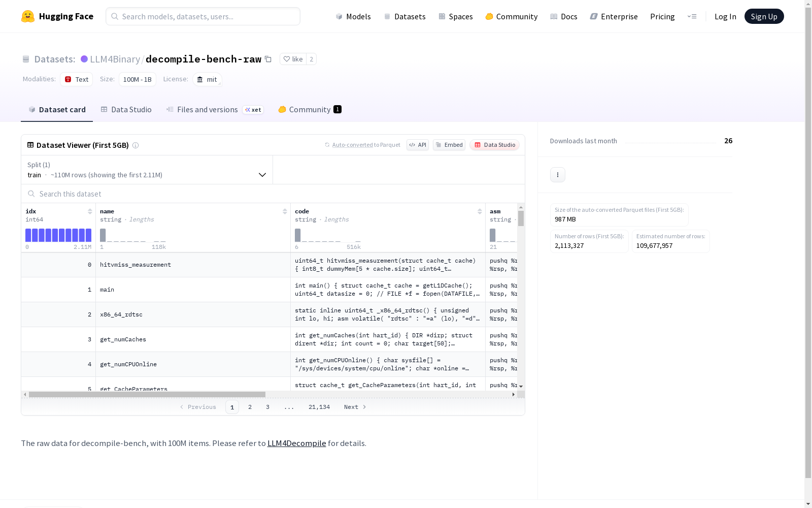The width and height of the screenshot is (812, 508).
Task: Click the Parquet size value 987 MB
Action: [x=565, y=219]
